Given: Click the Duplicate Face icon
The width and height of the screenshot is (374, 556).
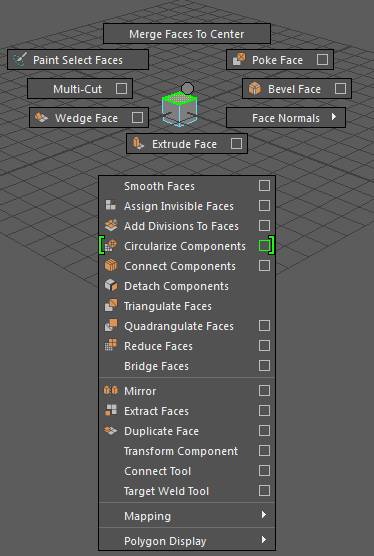Looking at the screenshot, I should pyautogui.click(x=111, y=430).
